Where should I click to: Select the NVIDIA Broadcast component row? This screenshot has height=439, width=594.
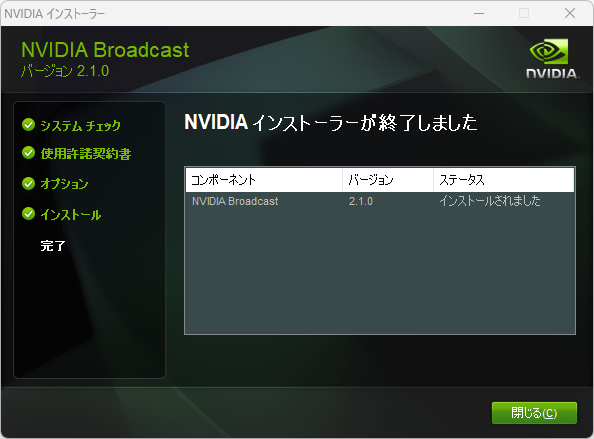[380, 201]
